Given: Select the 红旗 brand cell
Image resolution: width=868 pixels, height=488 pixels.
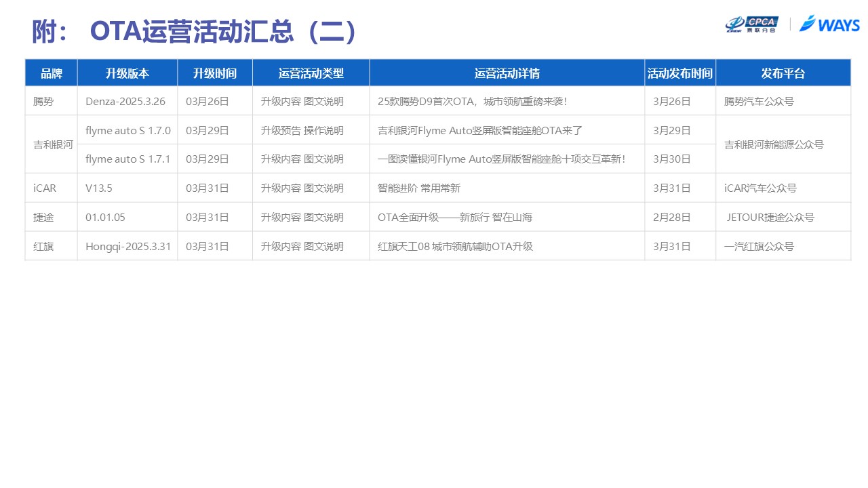Looking at the screenshot, I should tap(52, 246).
